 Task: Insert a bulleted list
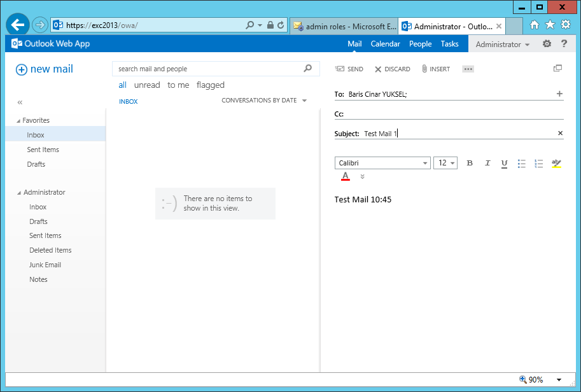click(522, 164)
